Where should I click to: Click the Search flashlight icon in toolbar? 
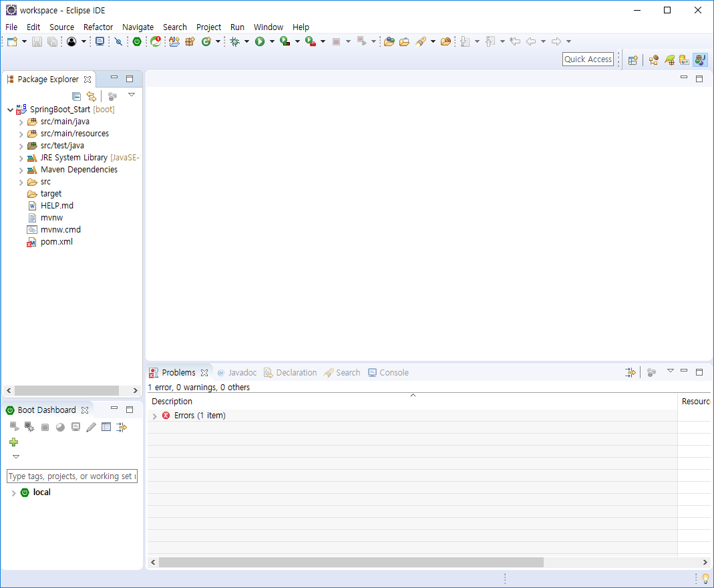click(x=421, y=41)
